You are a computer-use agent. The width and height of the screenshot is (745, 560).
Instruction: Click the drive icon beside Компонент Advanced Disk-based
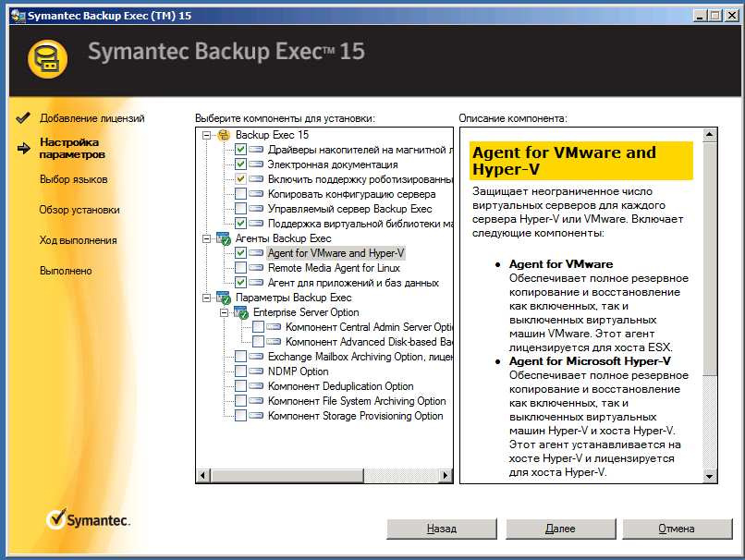(x=274, y=342)
